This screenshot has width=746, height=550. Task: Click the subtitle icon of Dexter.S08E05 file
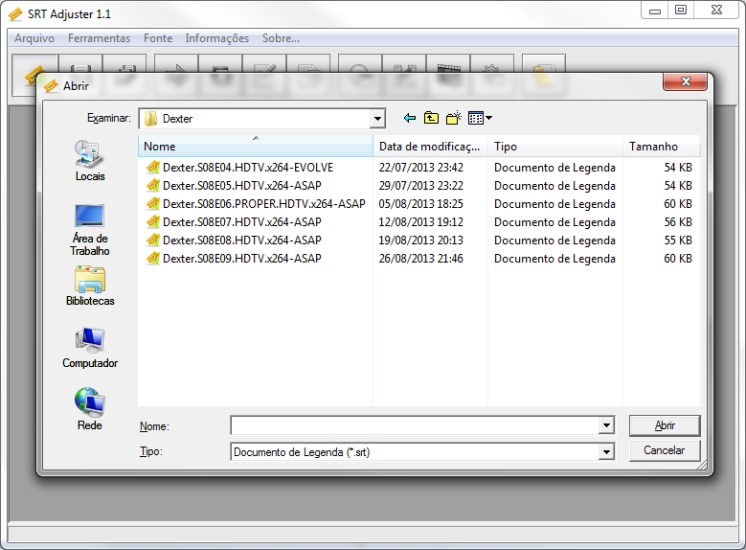[153, 186]
